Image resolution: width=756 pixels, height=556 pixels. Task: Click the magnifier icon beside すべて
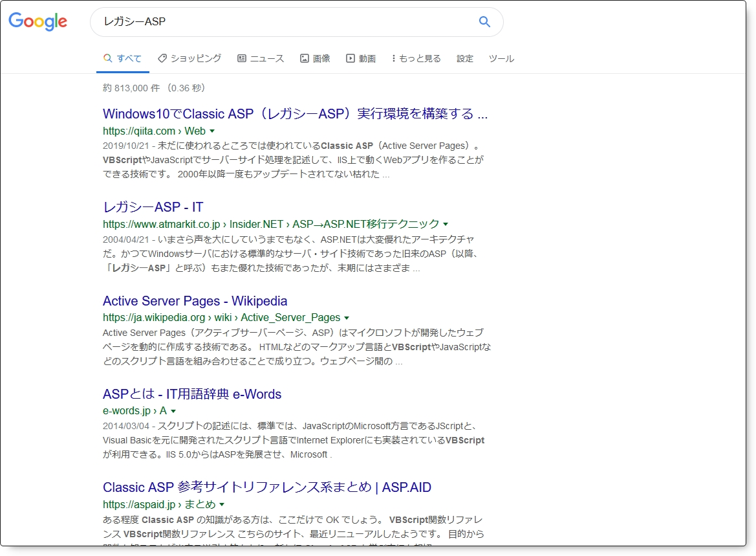(x=107, y=58)
